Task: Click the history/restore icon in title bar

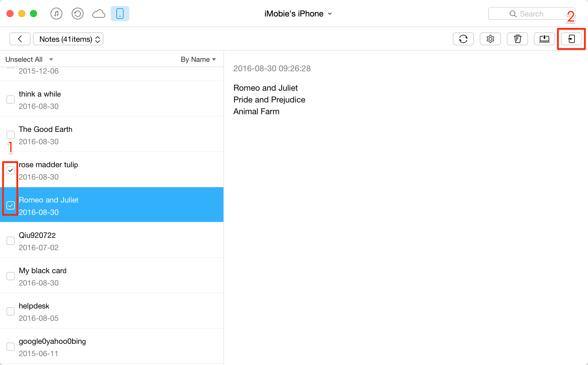Action: click(x=77, y=14)
